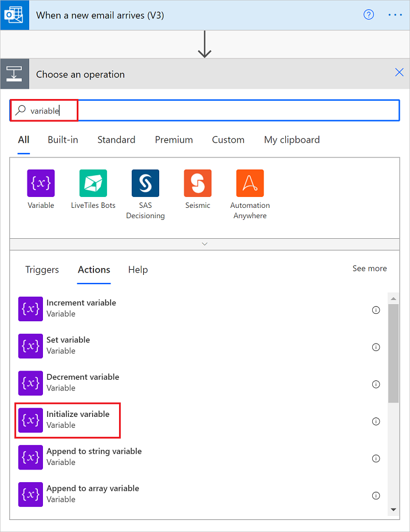The height and width of the screenshot is (532, 410).
Task: Open the trigger options ellipsis menu
Action: point(395,14)
